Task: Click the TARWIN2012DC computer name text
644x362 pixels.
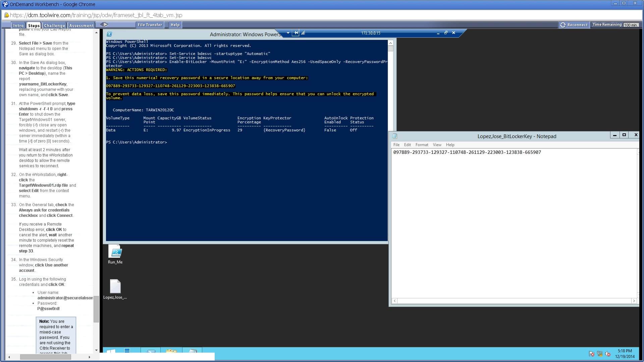Action: click(160, 110)
